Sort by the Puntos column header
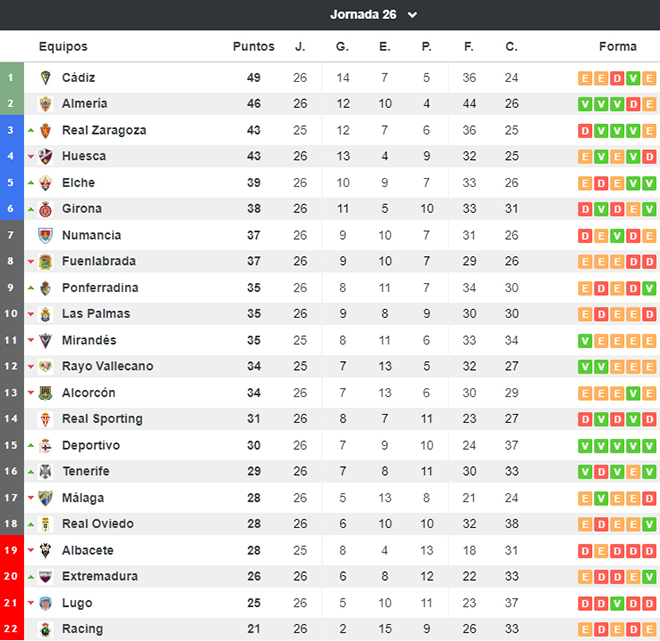The width and height of the screenshot is (660, 641). [x=253, y=46]
